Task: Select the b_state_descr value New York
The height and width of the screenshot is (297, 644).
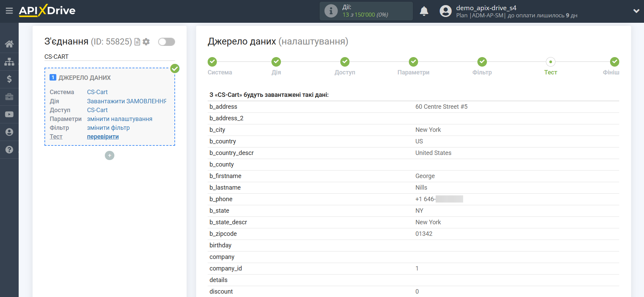Action: (428, 222)
